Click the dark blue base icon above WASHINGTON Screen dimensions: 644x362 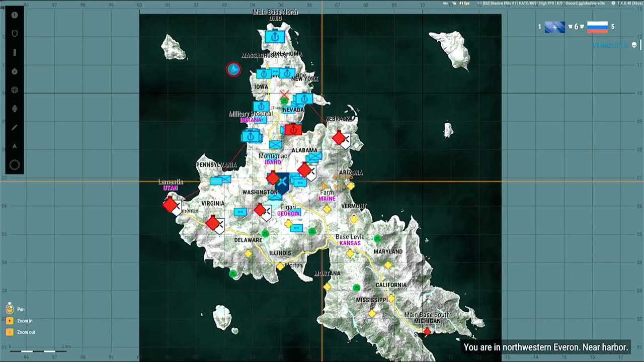click(282, 183)
